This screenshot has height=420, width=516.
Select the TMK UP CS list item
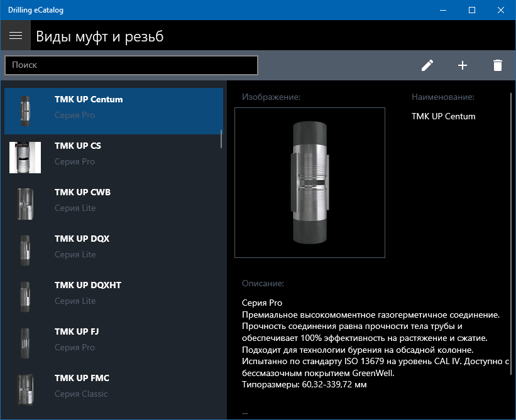pos(114,158)
